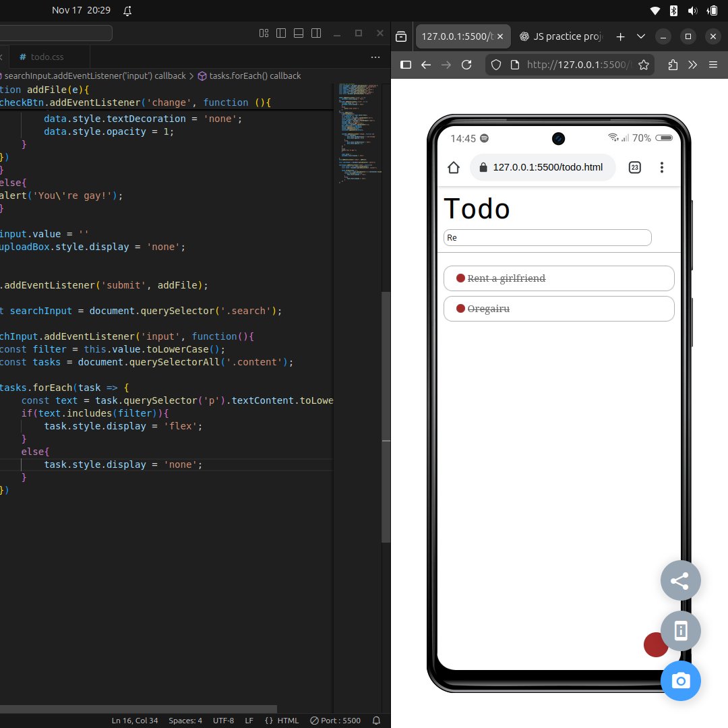The height and width of the screenshot is (728, 728).
Task: Bookmark the page with the star icon
Action: point(644,65)
